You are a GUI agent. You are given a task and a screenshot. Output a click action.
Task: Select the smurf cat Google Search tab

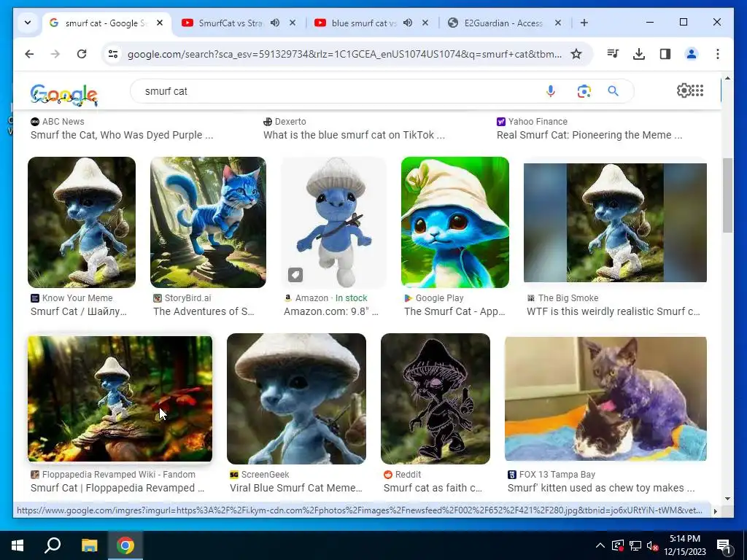105,23
